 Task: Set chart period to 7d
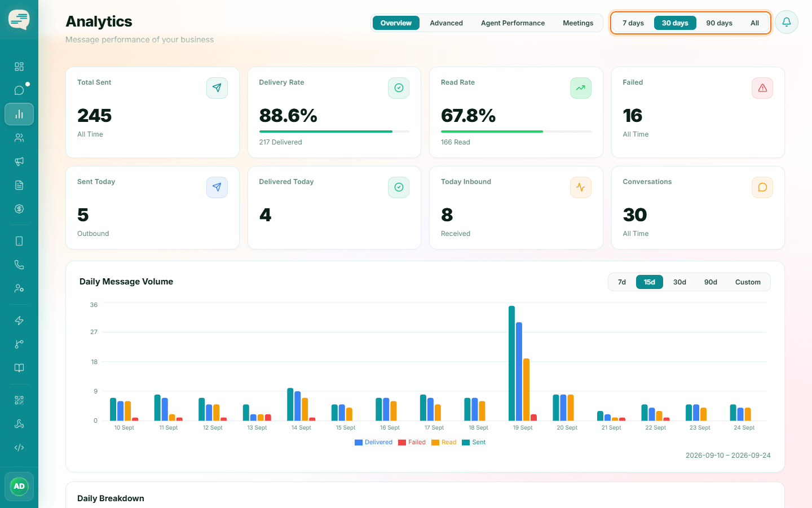(622, 282)
